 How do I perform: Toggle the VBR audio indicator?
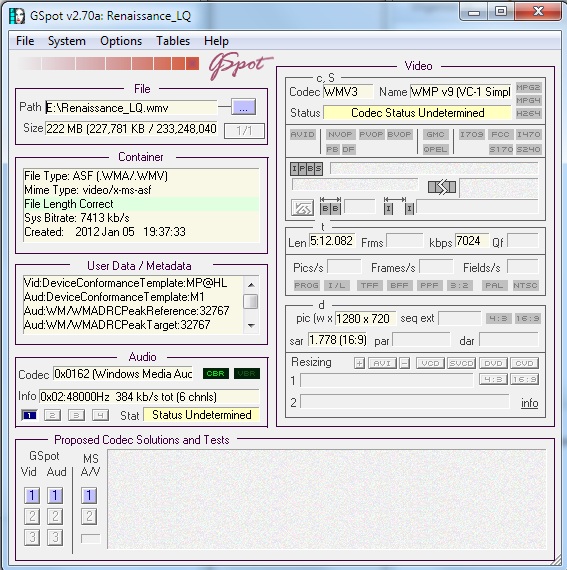[x=247, y=373]
